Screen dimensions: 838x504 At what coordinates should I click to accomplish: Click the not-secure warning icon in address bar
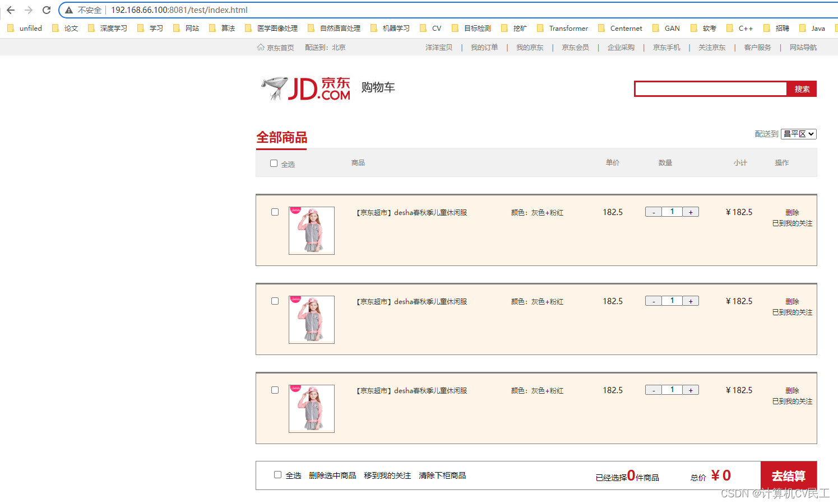point(69,10)
